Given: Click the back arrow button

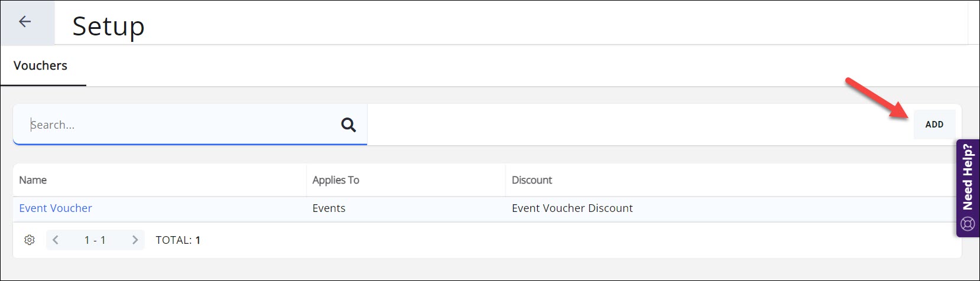Looking at the screenshot, I should (x=25, y=22).
